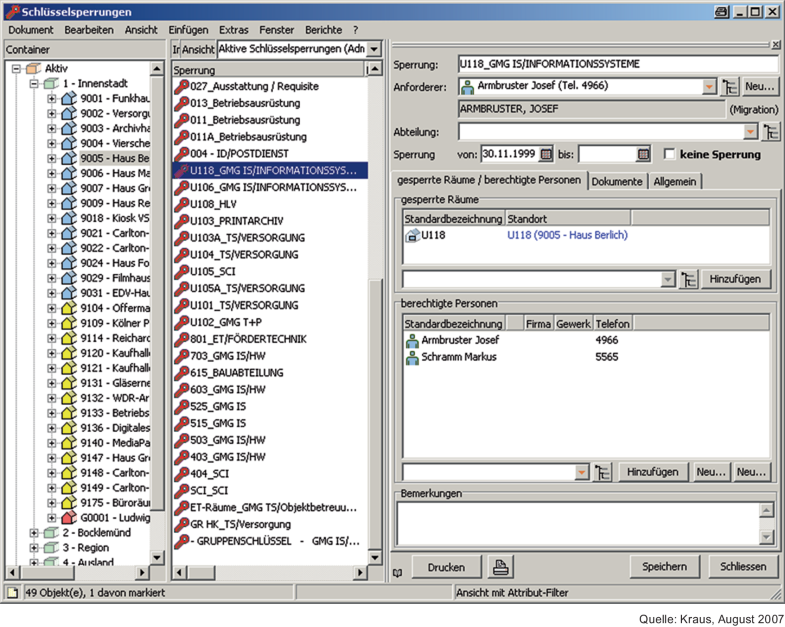
Task: Click the room icon of U118 in gesperrte Räume
Action: (412, 235)
